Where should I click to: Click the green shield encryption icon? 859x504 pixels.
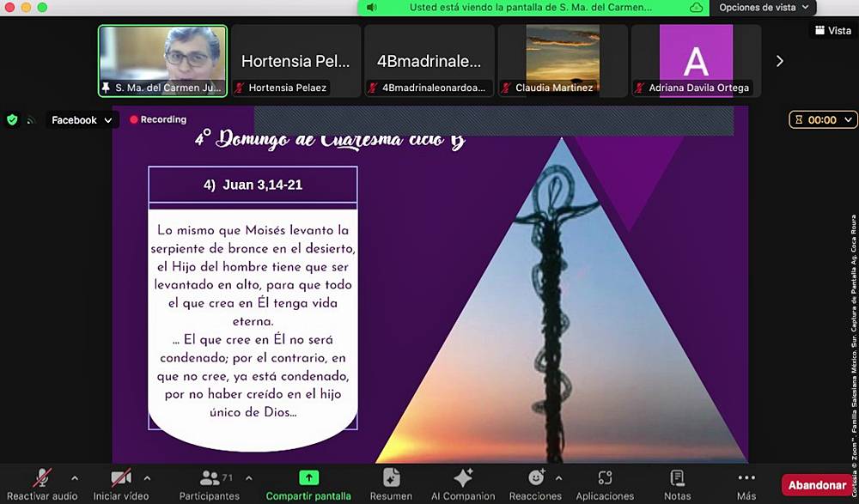12,119
